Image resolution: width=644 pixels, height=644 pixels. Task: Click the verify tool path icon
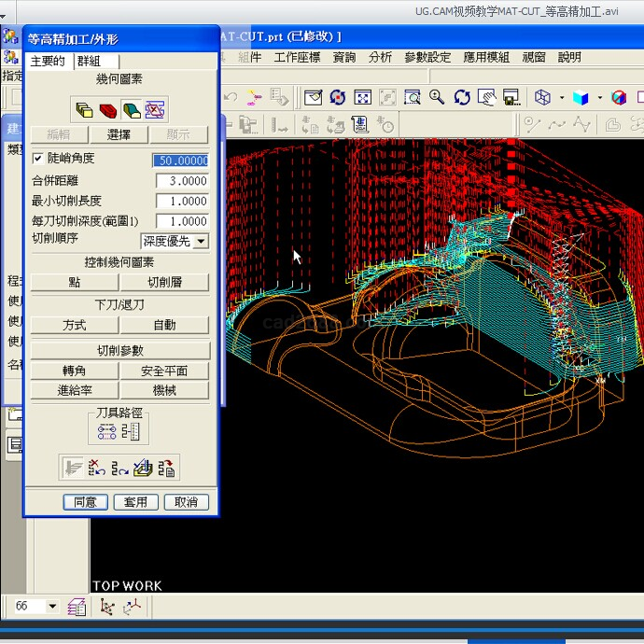(143, 468)
